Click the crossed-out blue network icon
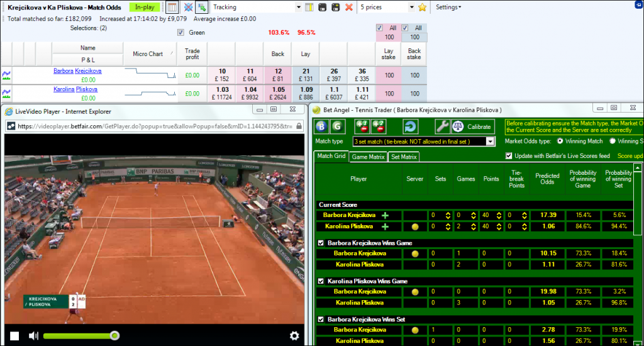Image resolution: width=644 pixels, height=346 pixels. tap(188, 7)
